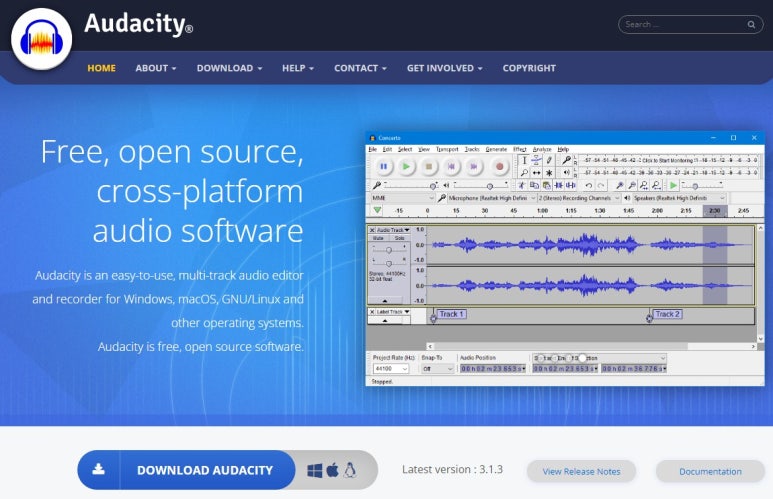Open the Tracks menu
773x499 pixels.
click(x=472, y=149)
